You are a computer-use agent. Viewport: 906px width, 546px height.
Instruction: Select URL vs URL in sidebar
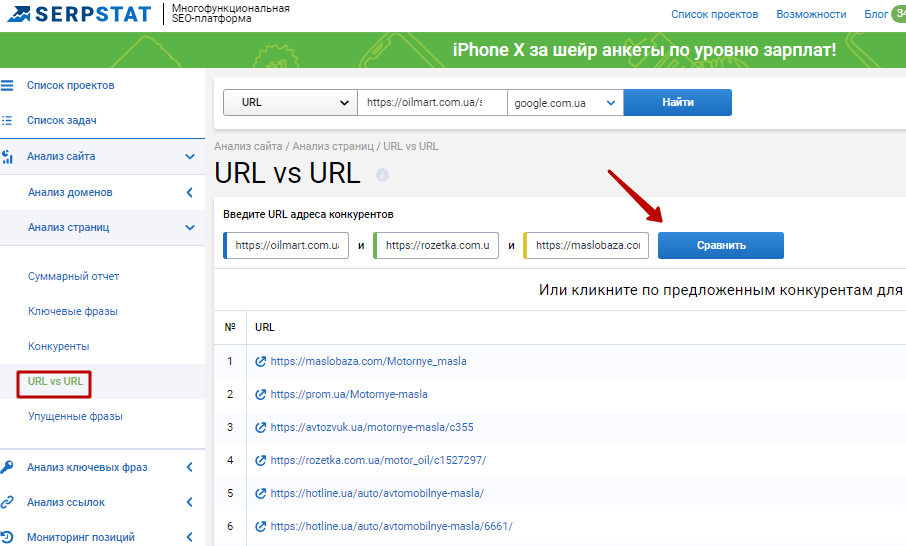coord(55,382)
